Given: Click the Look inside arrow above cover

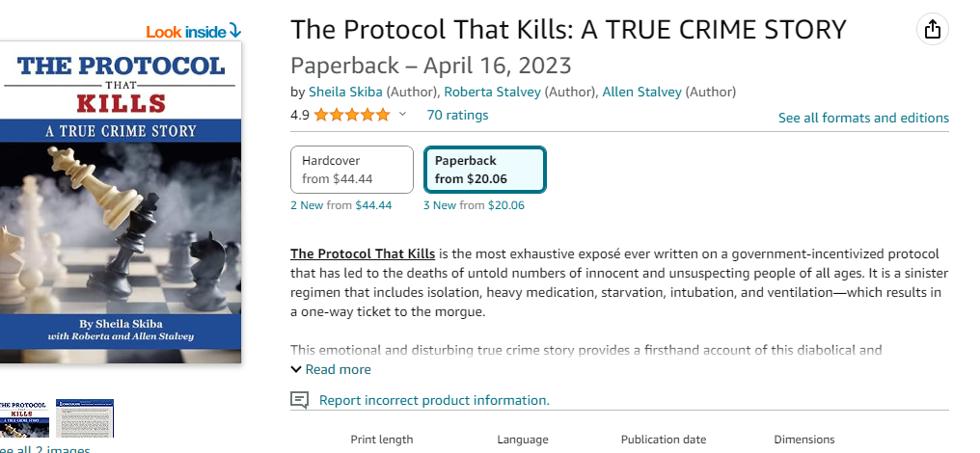Looking at the screenshot, I should [234, 32].
